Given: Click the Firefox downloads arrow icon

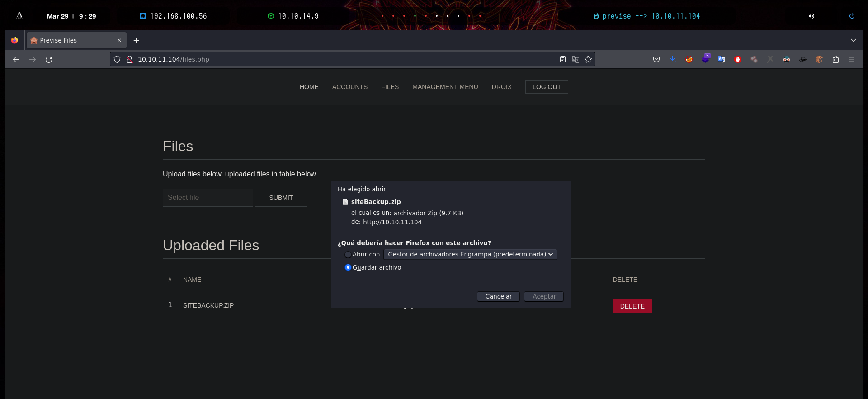Looking at the screenshot, I should [672, 59].
